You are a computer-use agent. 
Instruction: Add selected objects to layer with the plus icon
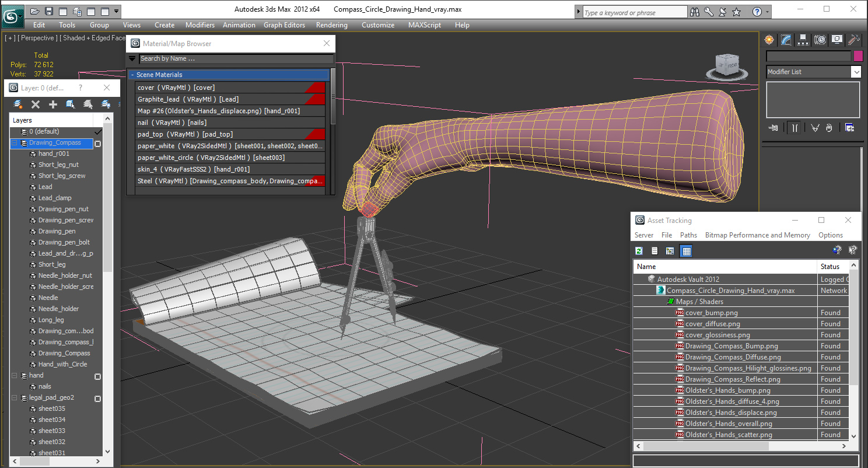click(53, 104)
